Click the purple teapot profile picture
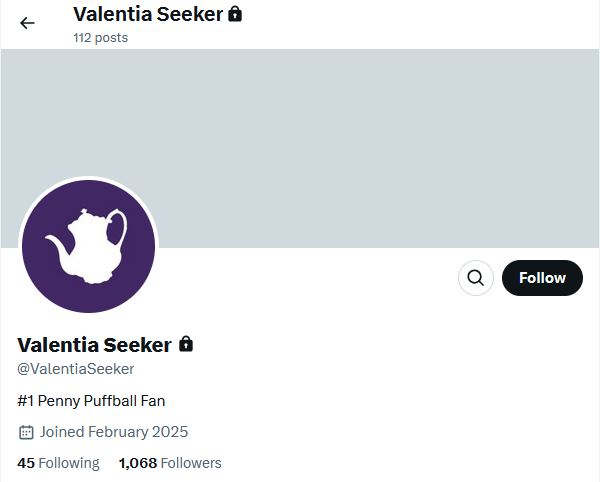Screen dimensions: 600x482 click(x=88, y=246)
